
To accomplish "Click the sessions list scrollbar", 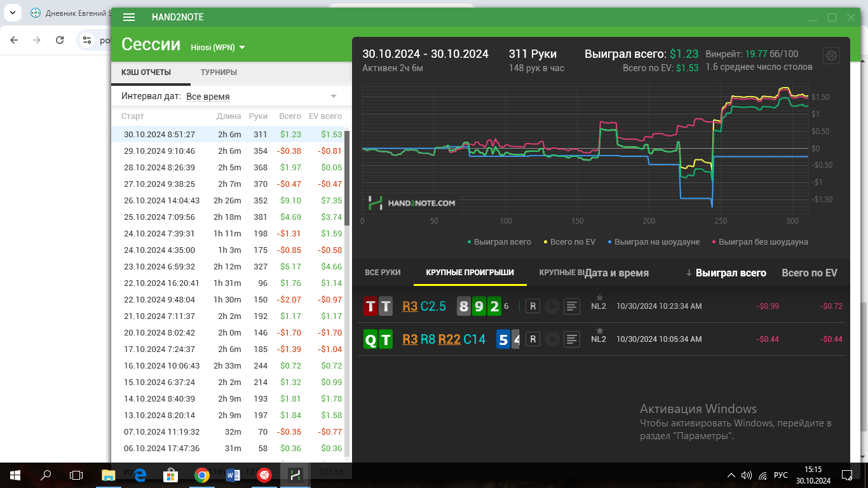I will [x=347, y=178].
